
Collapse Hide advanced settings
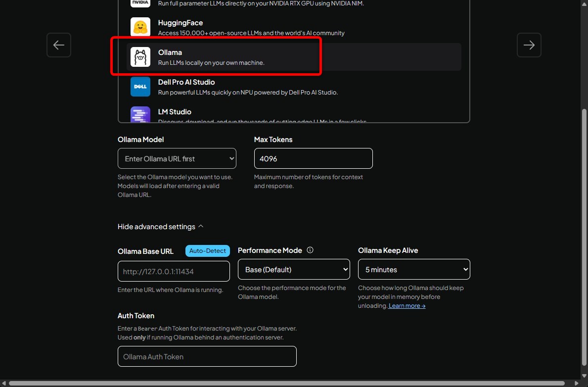coord(161,226)
